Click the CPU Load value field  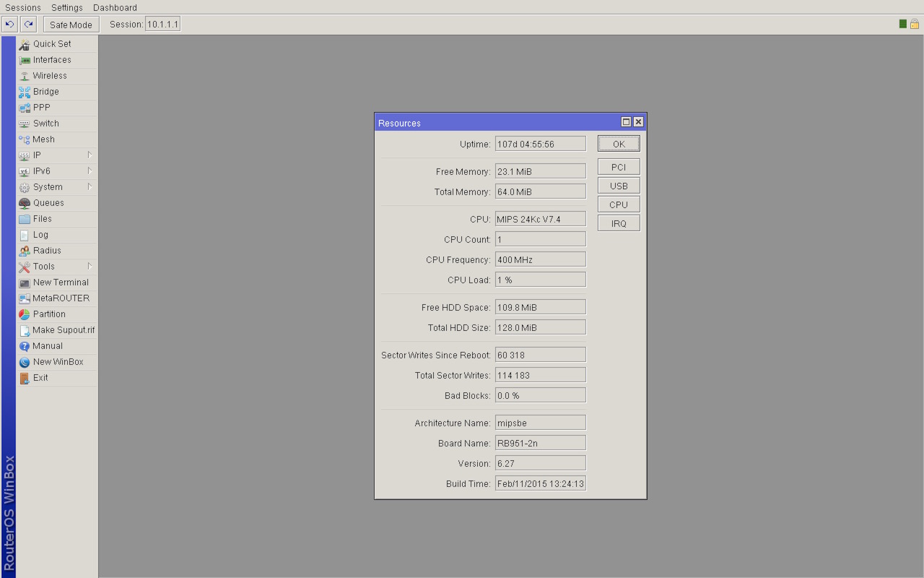point(541,280)
